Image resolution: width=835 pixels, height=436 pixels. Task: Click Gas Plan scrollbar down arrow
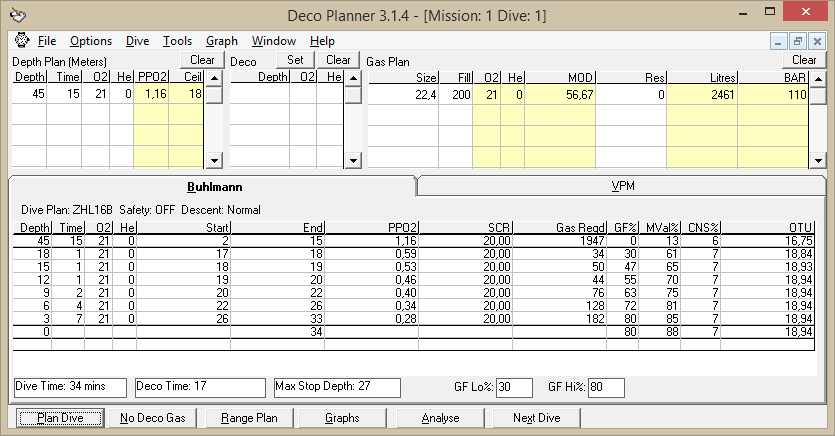(x=818, y=160)
